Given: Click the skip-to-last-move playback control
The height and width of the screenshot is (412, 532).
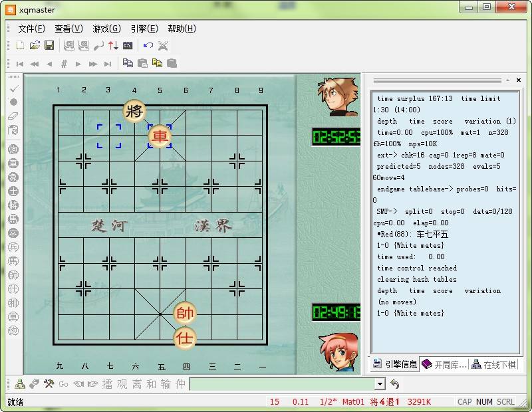Looking at the screenshot, I should pos(108,63).
